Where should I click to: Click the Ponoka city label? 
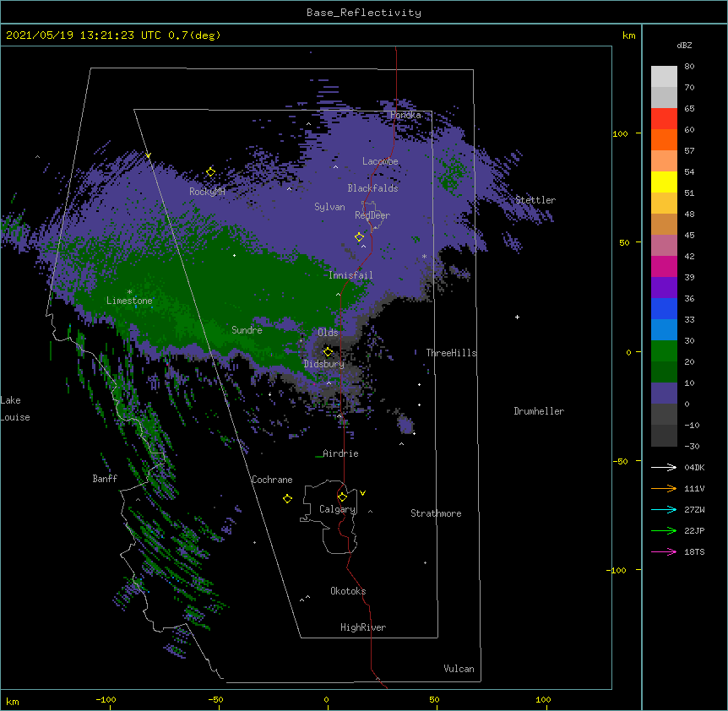(x=405, y=115)
